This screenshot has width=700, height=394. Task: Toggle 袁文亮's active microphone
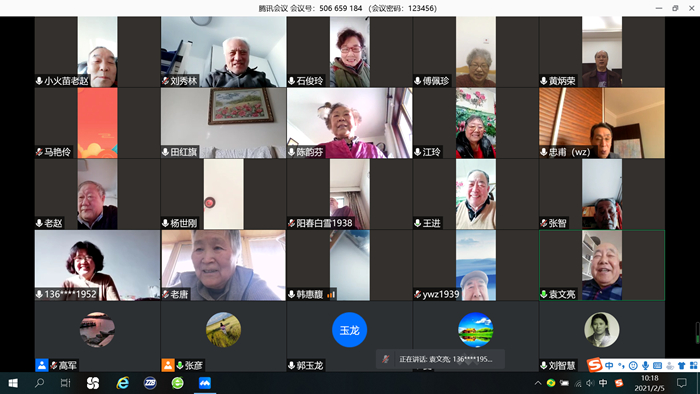[x=544, y=294]
